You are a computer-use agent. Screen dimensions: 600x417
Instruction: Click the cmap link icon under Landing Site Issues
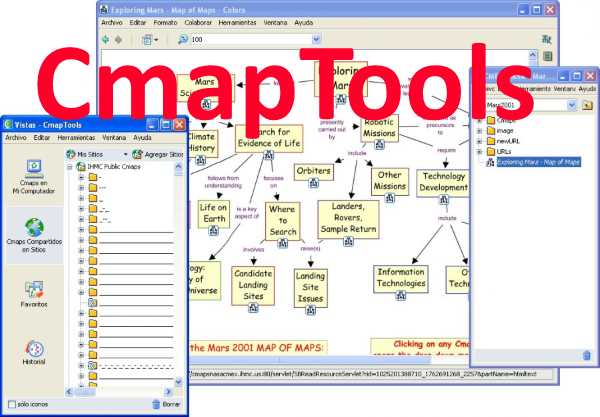click(x=311, y=309)
